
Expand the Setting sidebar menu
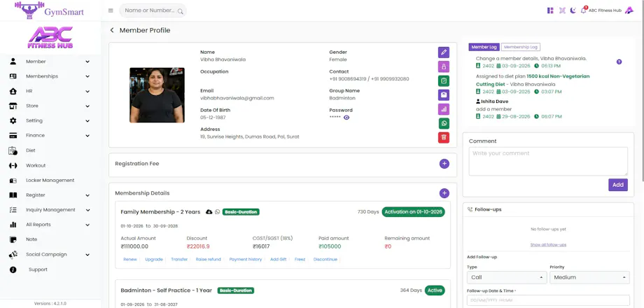click(50, 120)
